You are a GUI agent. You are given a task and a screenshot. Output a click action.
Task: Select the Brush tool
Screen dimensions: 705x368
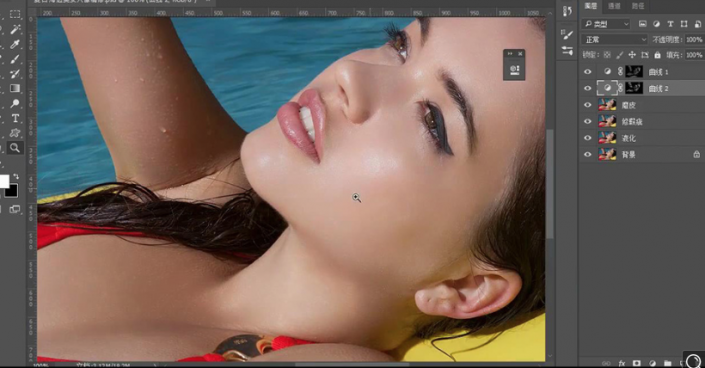click(15, 59)
